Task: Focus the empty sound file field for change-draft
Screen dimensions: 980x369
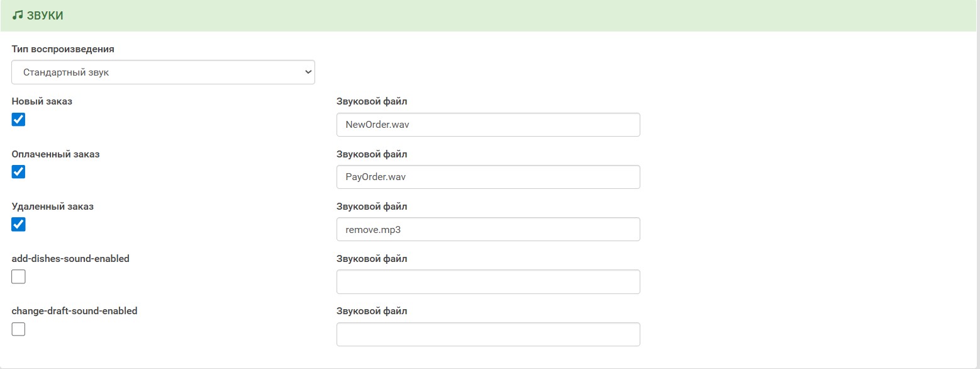Action: pyautogui.click(x=488, y=334)
